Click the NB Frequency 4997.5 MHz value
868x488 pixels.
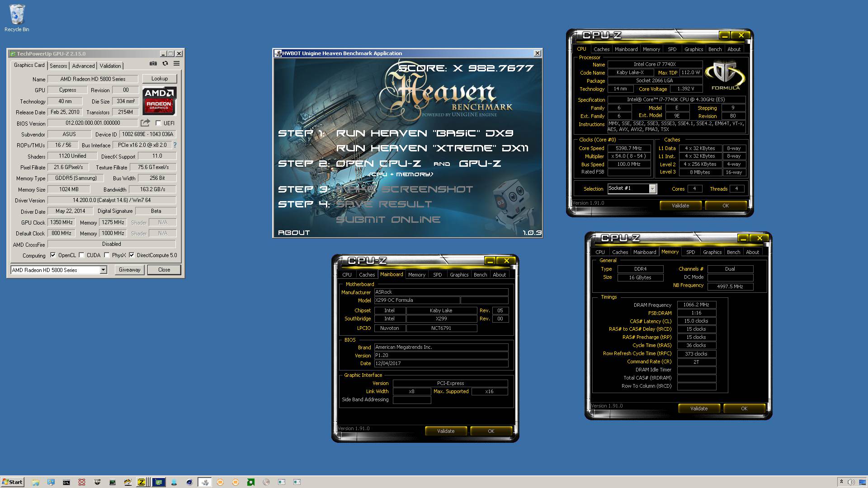(x=730, y=286)
